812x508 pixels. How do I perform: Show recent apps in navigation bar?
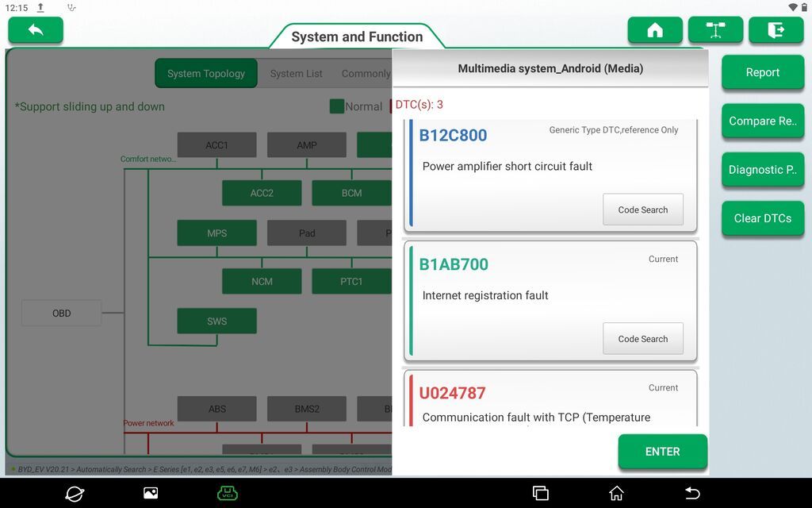540,493
